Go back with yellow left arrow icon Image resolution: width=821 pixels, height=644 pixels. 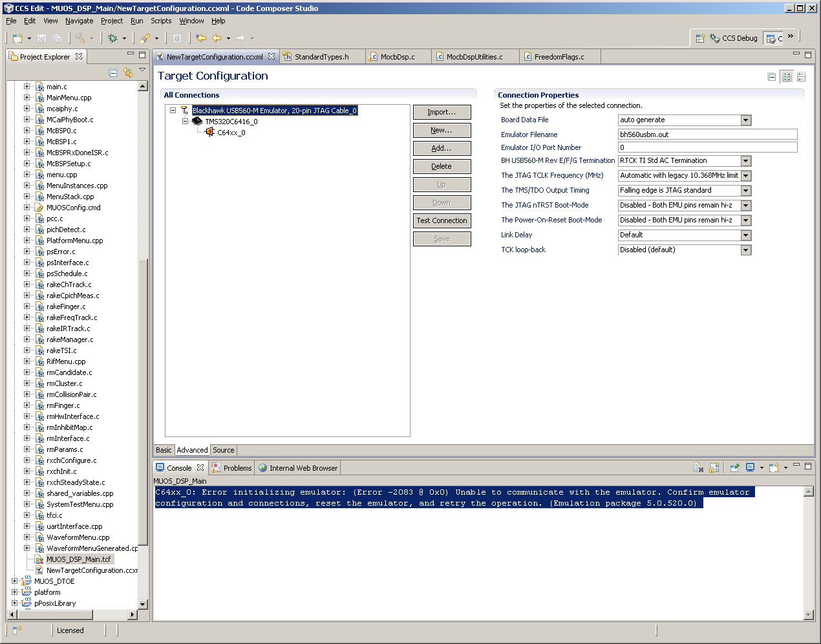[x=217, y=38]
